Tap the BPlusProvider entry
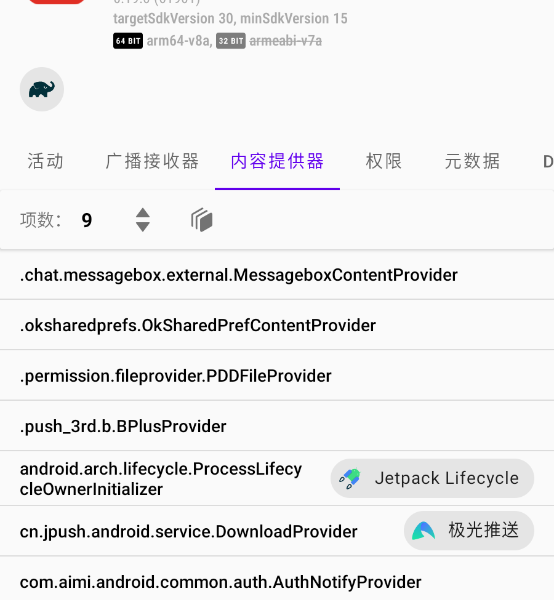 tap(277, 426)
